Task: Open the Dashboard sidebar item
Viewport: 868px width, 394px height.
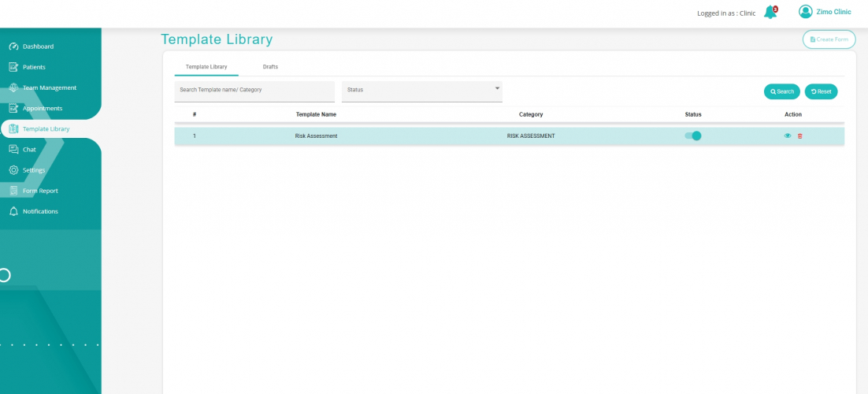Action: (x=38, y=46)
